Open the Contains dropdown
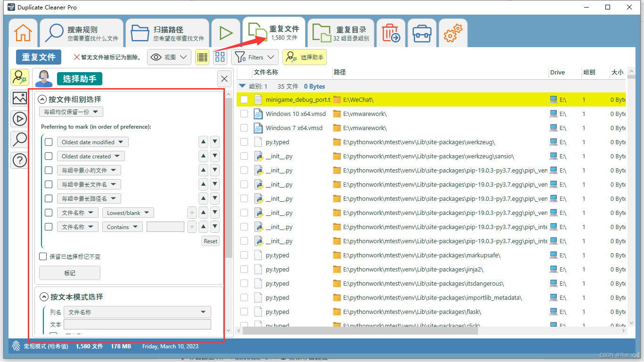644x362 pixels. (123, 227)
